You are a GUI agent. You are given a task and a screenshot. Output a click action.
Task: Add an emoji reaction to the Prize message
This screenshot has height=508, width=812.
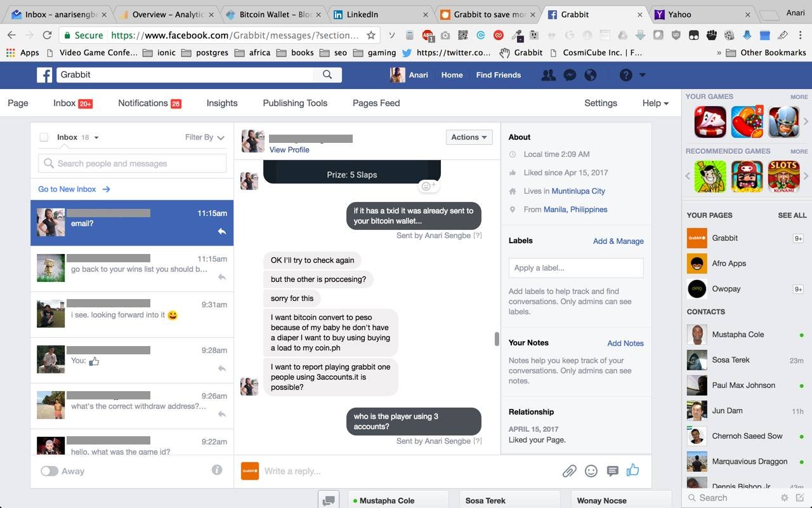pos(428,186)
